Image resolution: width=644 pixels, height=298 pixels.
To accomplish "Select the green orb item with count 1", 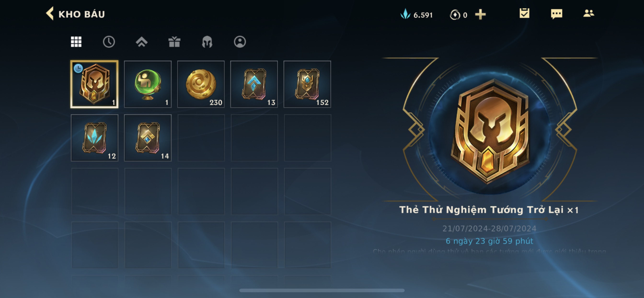I will click(148, 84).
